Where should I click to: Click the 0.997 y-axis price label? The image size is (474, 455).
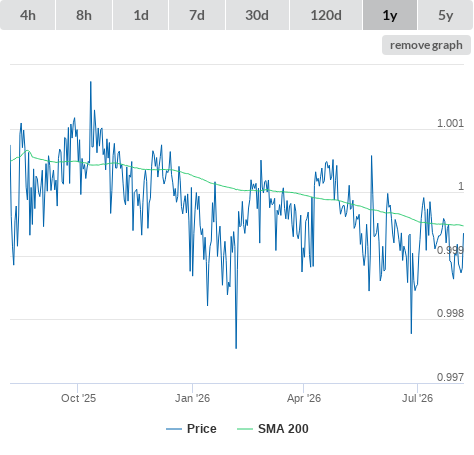[450, 377]
